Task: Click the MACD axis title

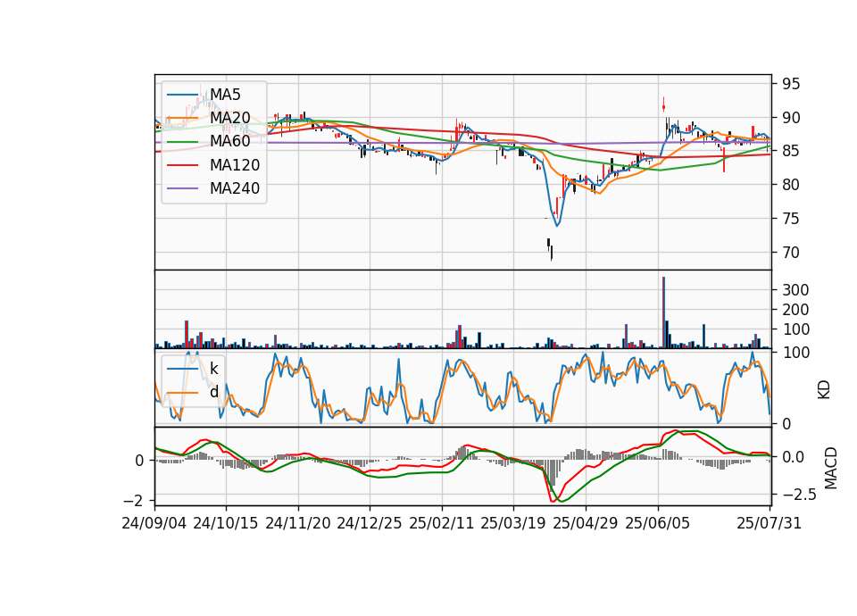Action: [x=830, y=468]
